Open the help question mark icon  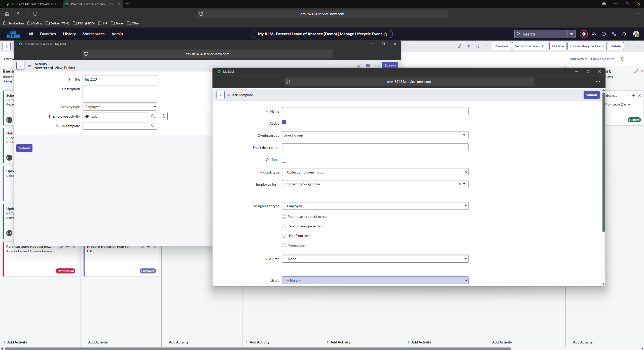click(x=604, y=34)
